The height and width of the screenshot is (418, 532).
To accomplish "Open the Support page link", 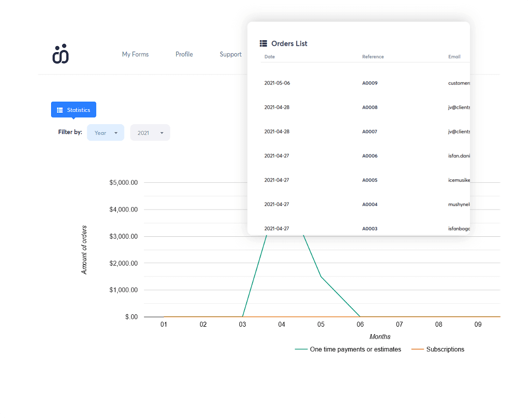I will (230, 54).
